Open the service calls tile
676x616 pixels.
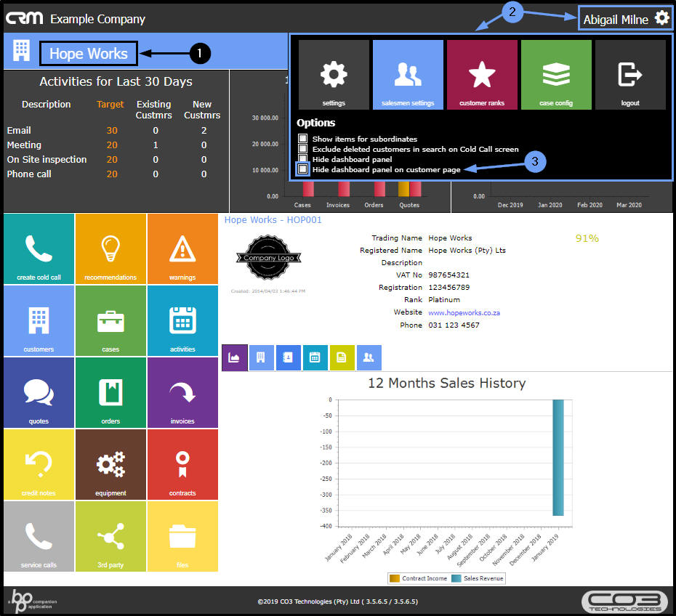(39, 537)
